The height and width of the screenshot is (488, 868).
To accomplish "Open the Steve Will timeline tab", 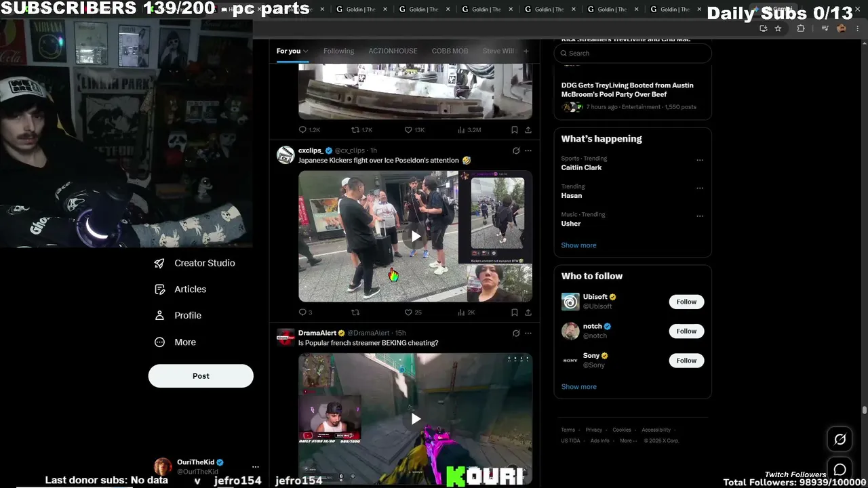I will (498, 51).
